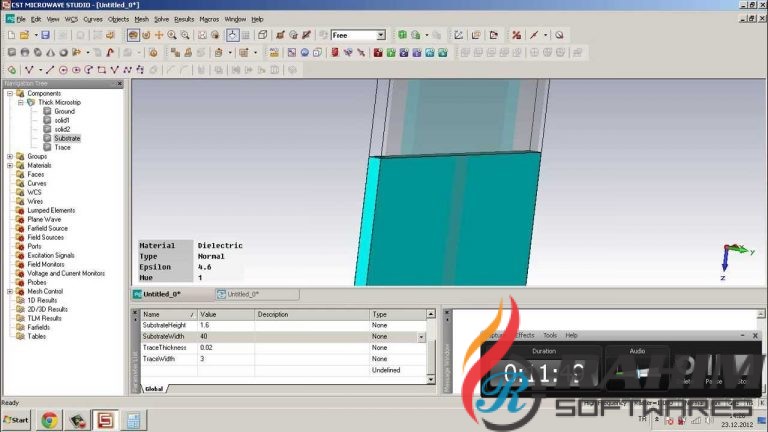
Task: Click the Open file folder icon
Action: pyautogui.click(x=24, y=35)
